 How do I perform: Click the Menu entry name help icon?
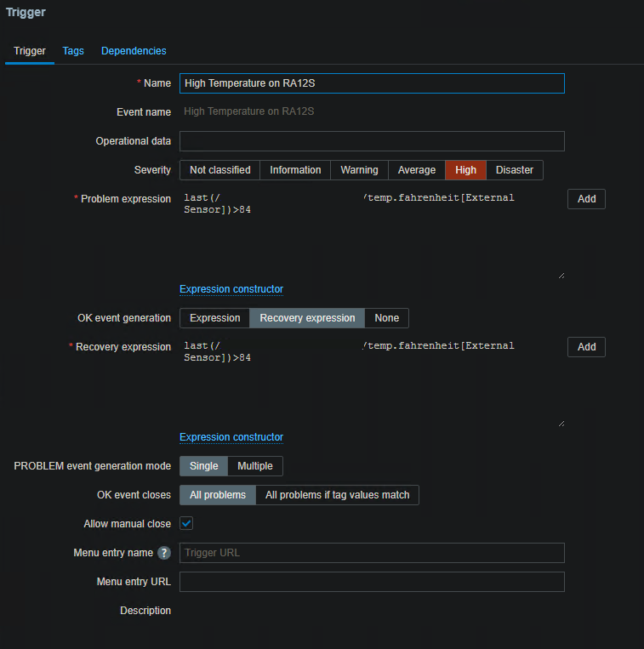point(164,553)
